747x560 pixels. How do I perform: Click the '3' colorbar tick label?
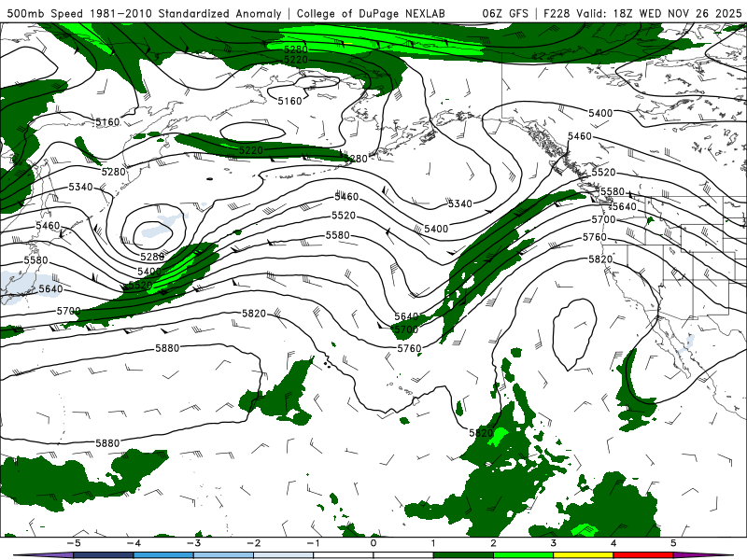coord(553,543)
